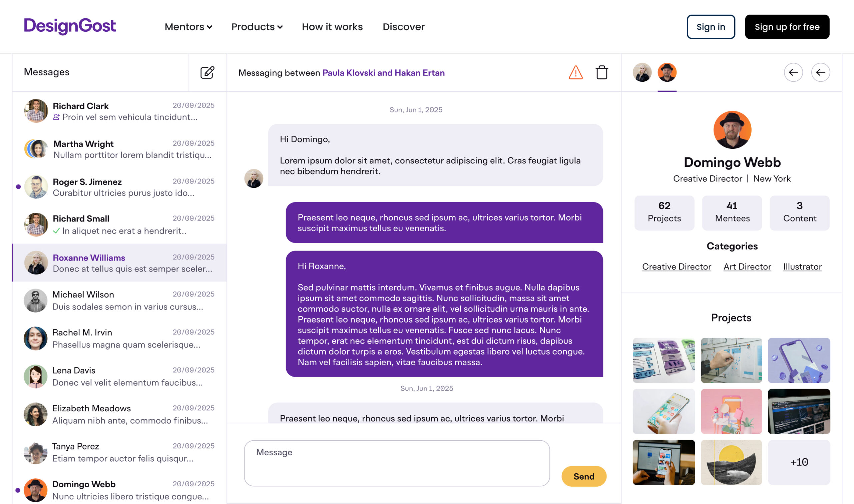854x504 pixels.
Task: Open Michael Wilson's conversation
Action: coord(119,301)
